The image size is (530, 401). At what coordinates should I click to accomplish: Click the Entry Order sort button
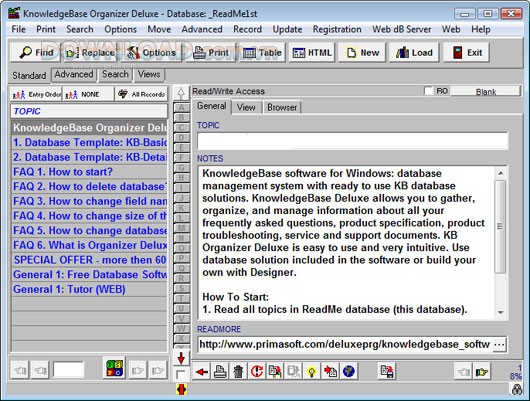click(x=36, y=94)
